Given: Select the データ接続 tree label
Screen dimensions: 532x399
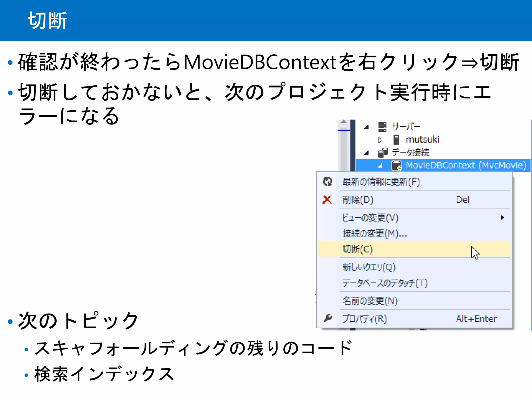Looking at the screenshot, I should click(410, 152).
